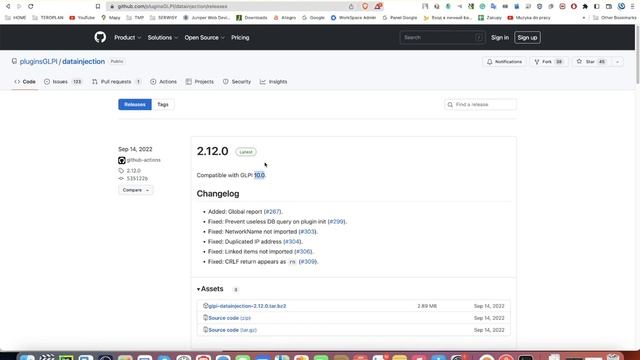Switch to the Code tab

tap(25, 82)
